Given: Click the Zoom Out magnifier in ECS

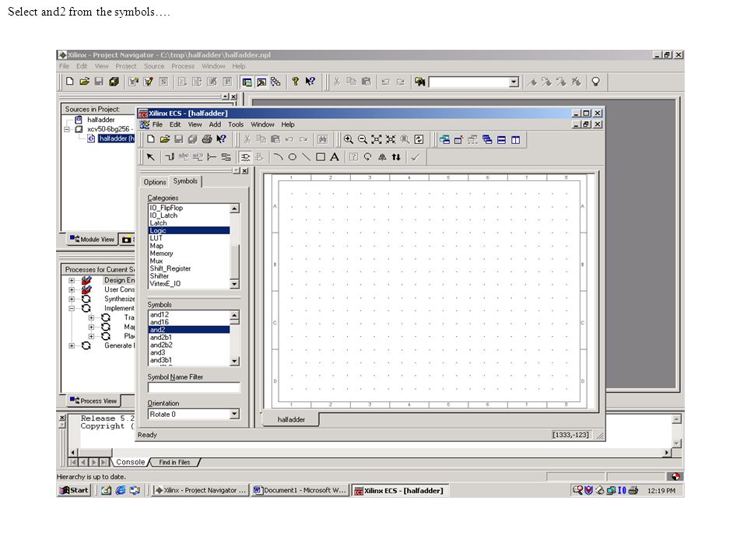Looking at the screenshot, I should click(363, 139).
